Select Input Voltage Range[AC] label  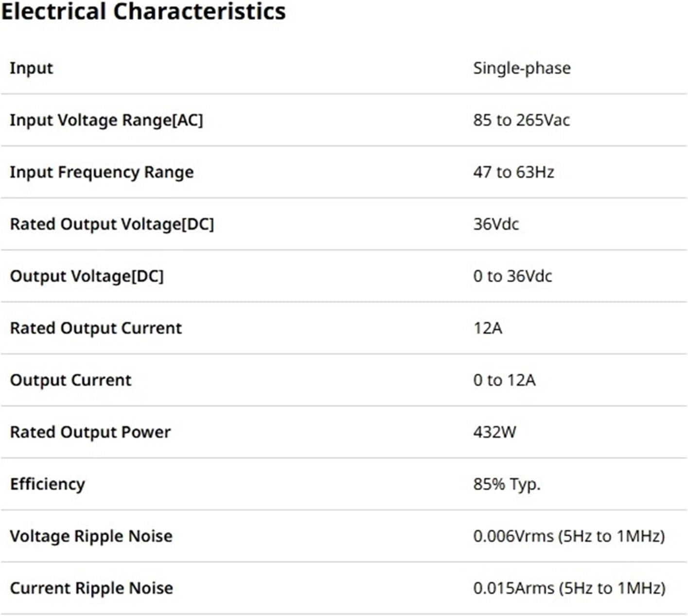[106, 120]
